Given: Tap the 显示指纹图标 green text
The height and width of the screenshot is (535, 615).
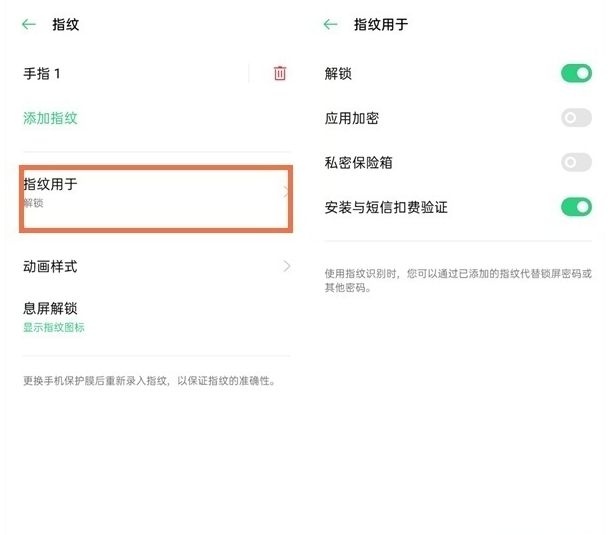Looking at the screenshot, I should [54, 328].
